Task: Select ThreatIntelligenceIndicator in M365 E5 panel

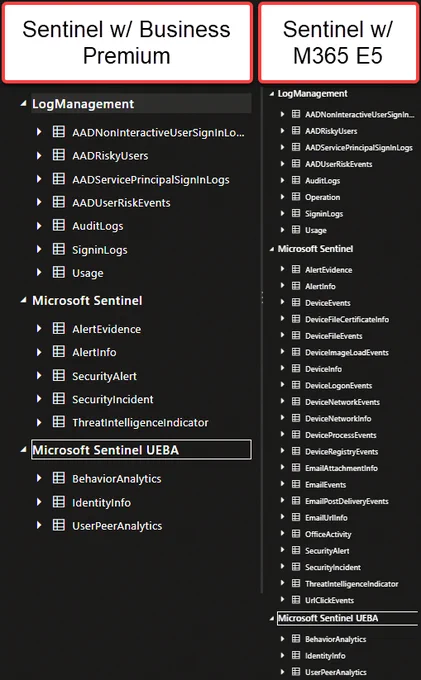Action: click(352, 584)
